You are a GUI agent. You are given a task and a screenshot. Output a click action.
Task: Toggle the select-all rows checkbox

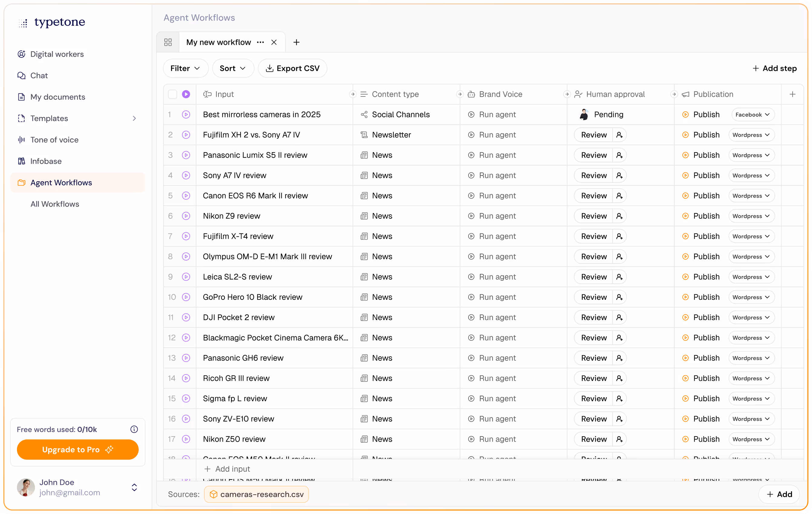click(x=173, y=94)
